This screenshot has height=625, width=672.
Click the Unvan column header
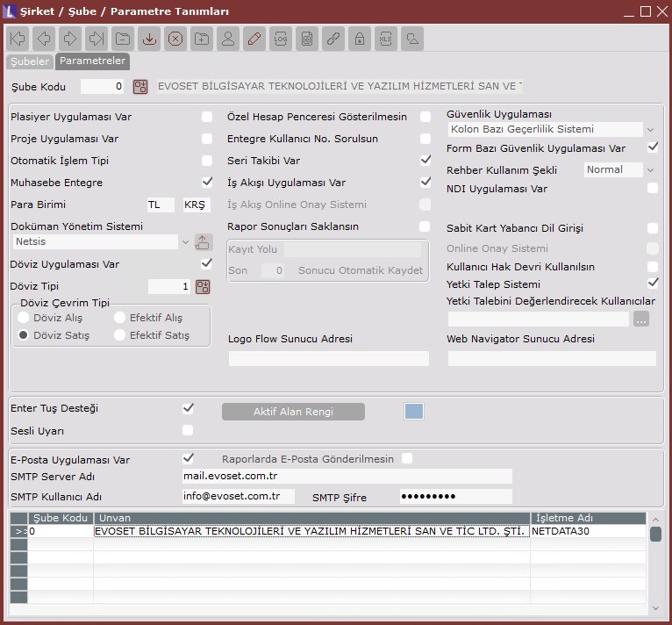pos(312,518)
